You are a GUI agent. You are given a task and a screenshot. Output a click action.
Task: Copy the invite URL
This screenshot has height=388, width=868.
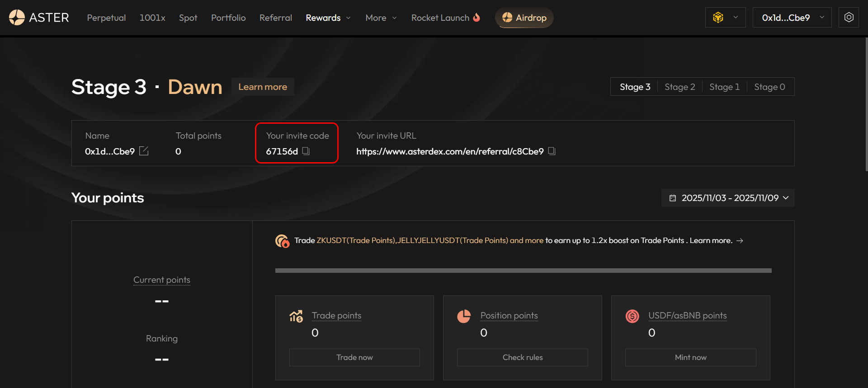[552, 151]
